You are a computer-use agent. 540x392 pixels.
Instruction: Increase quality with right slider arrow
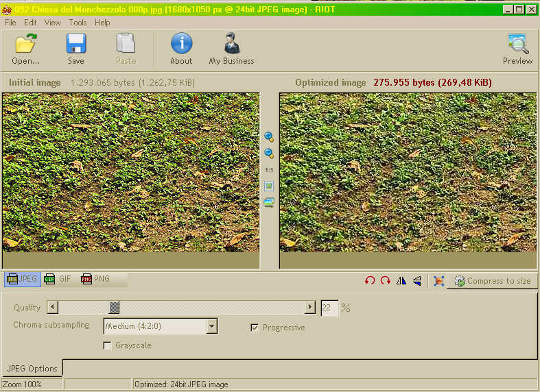[x=310, y=307]
